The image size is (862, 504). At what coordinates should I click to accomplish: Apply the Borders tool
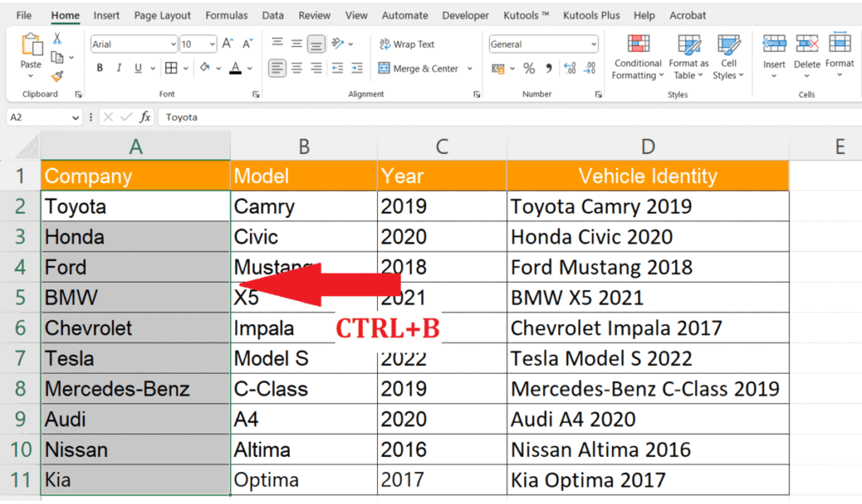pos(172,68)
